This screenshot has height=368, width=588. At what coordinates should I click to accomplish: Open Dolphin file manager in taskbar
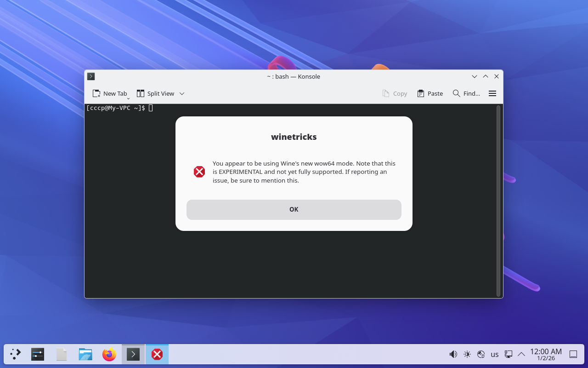click(x=85, y=354)
